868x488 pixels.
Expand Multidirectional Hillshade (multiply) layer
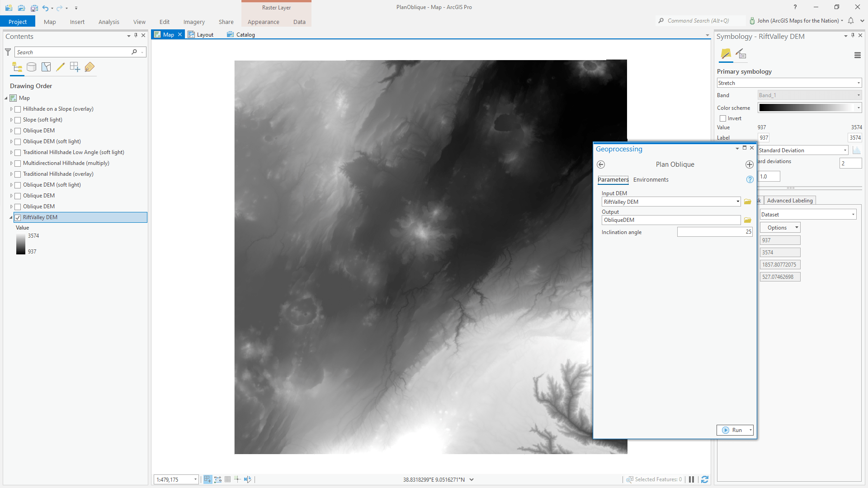click(11, 163)
